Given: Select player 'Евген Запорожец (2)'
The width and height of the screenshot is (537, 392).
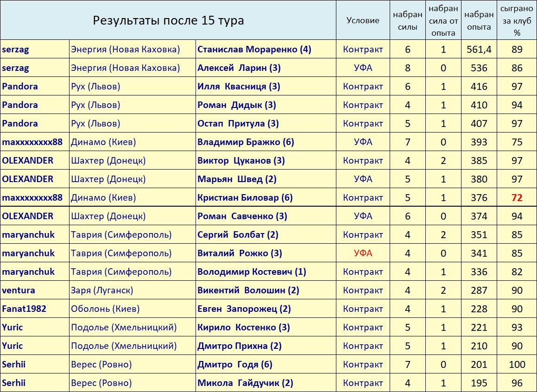Looking at the screenshot, I should 244,309.
